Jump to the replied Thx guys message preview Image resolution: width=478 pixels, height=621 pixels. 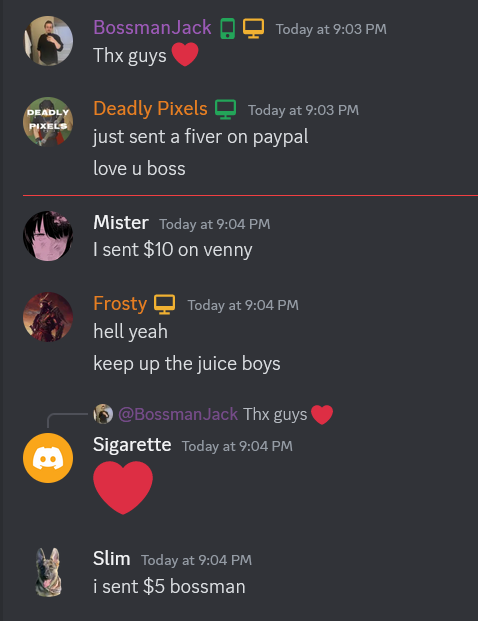point(275,415)
